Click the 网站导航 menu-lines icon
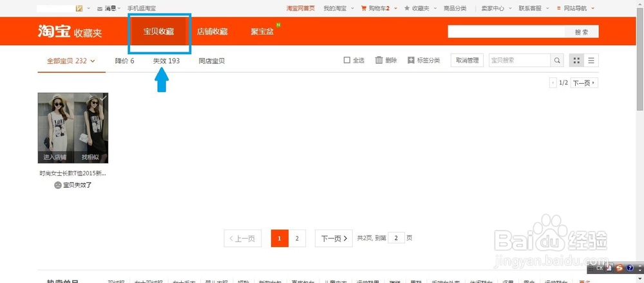The image size is (644, 283). [x=559, y=8]
